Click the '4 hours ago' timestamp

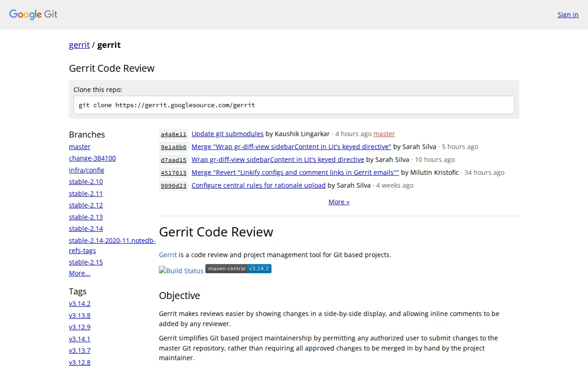353,133
